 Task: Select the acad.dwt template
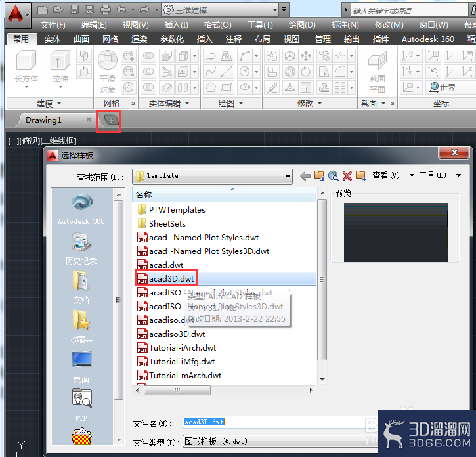pos(160,265)
